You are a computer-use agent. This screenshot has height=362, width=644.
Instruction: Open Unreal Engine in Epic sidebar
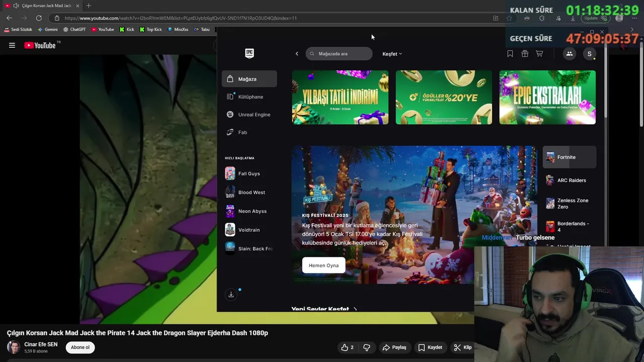click(x=249, y=115)
